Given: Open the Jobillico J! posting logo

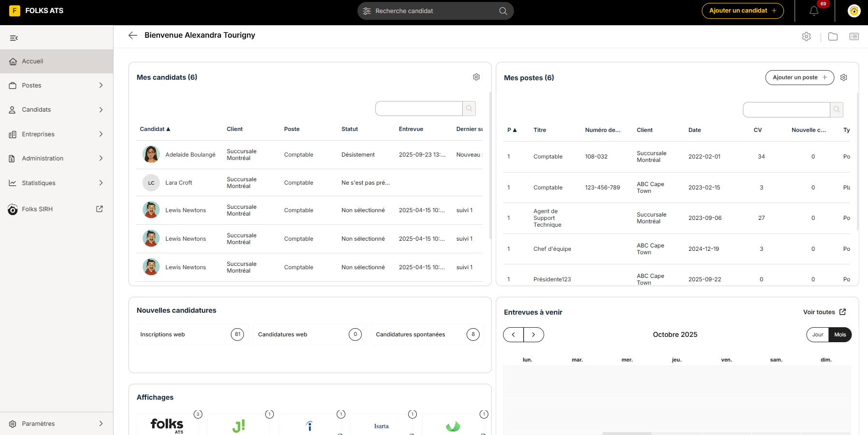Looking at the screenshot, I should [x=239, y=426].
